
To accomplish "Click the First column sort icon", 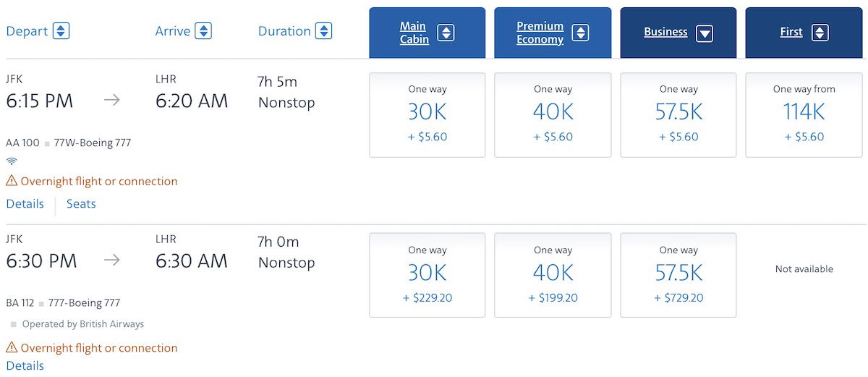I will (820, 33).
